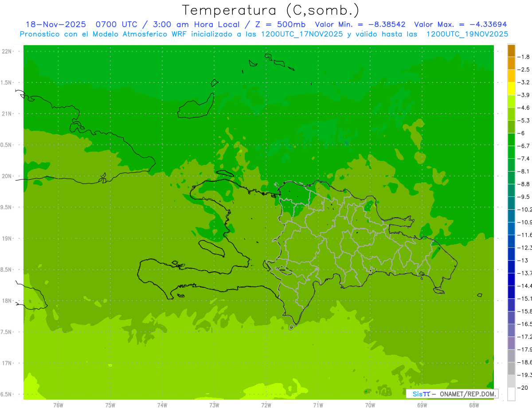Click the '-8.1' colorbar label
The width and height of the screenshot is (532, 411).
tap(524, 171)
